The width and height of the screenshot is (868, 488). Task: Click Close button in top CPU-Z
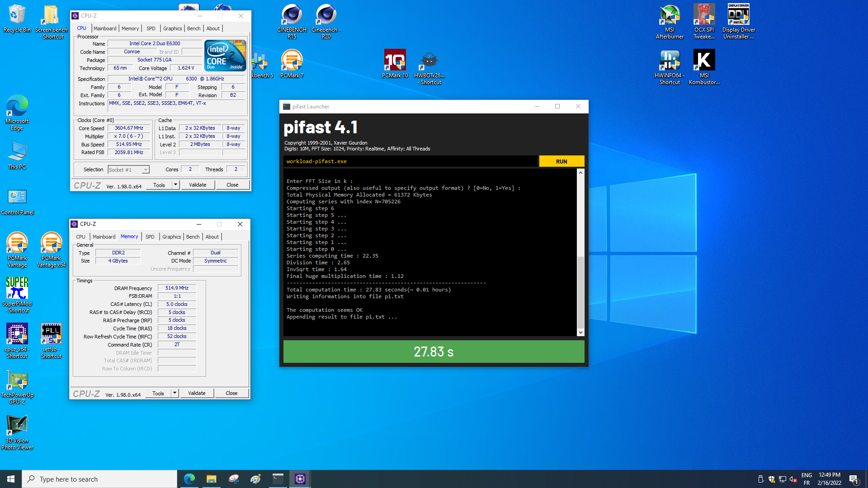(x=232, y=185)
